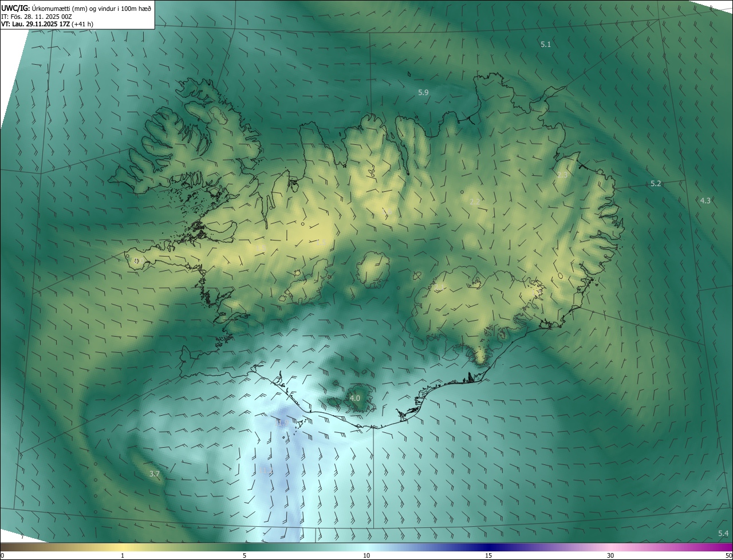Pick the 4.3 value label
The width and height of the screenshot is (733, 560).
(x=705, y=200)
